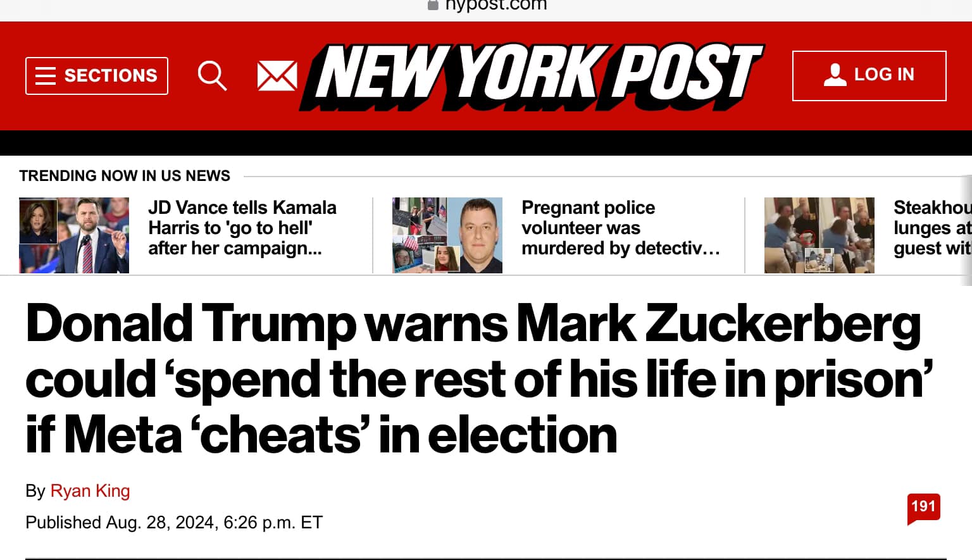The image size is (972, 560).
Task: Open the pregnant police volunteer headline
Action: pos(620,228)
